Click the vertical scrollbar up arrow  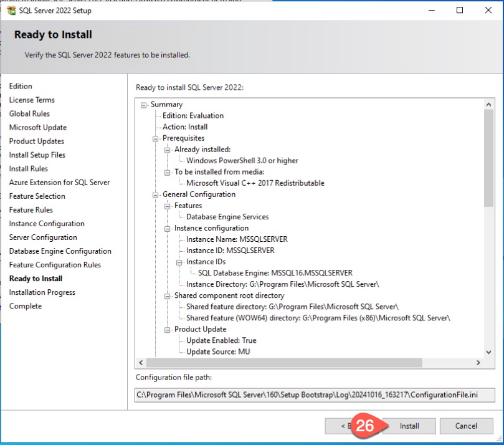[x=488, y=105]
